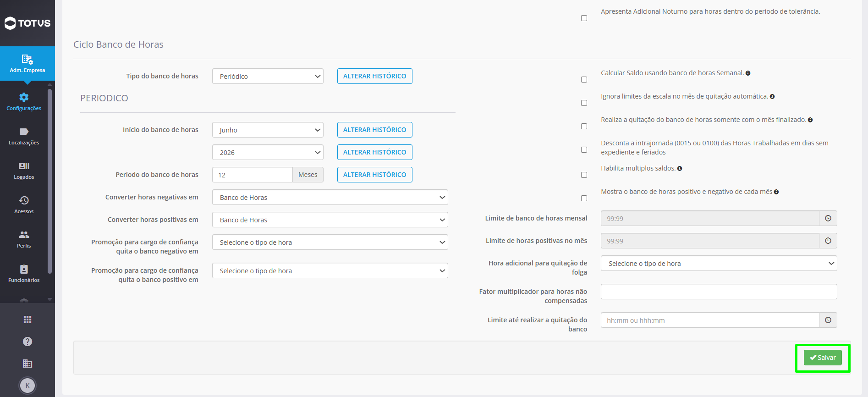Click the company building icon

(x=27, y=364)
